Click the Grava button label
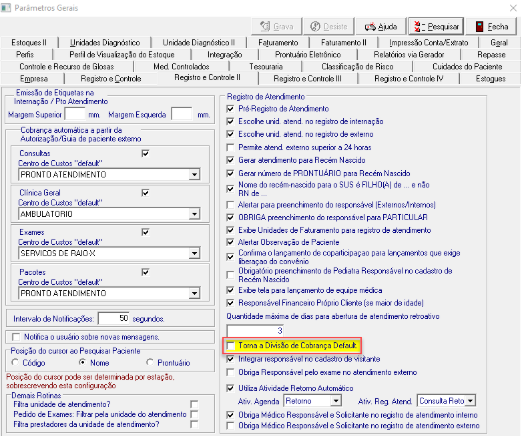The width and height of the screenshot is (521, 436). (x=283, y=27)
